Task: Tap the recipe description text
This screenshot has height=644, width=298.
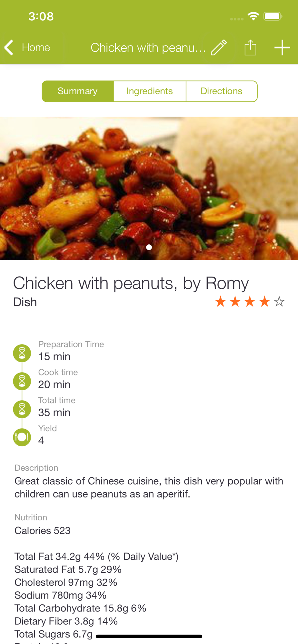Action: tap(149, 487)
